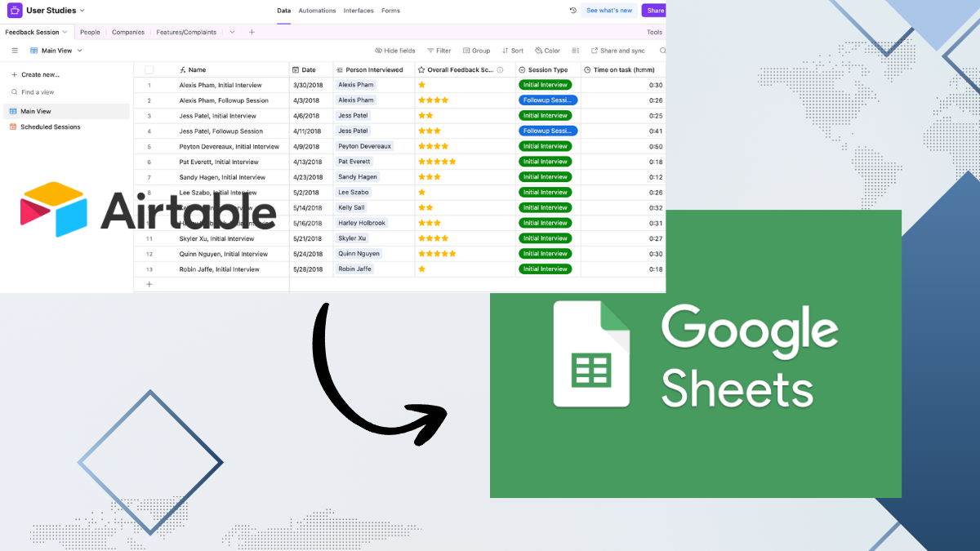Click the Session Type column header
This screenshot has height=551, width=980.
click(548, 69)
